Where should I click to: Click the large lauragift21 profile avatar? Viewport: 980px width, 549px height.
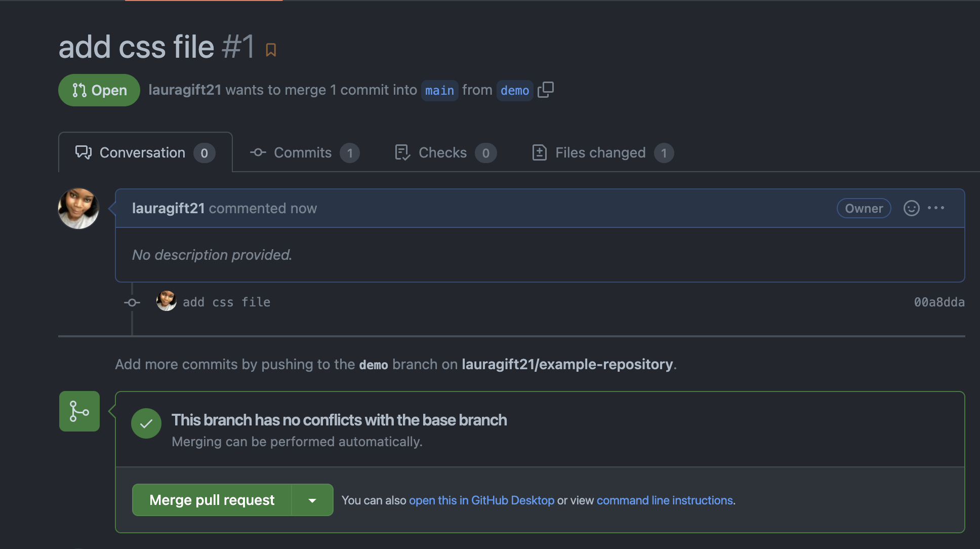(x=78, y=208)
